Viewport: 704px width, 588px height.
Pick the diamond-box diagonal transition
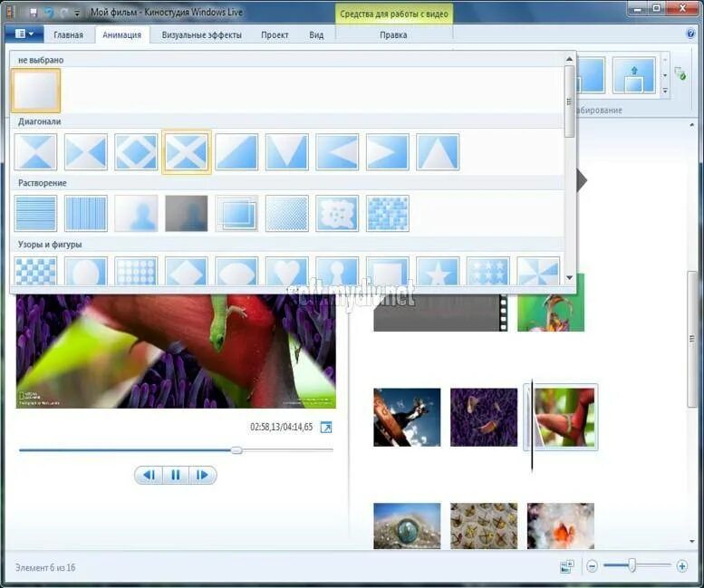[136, 152]
